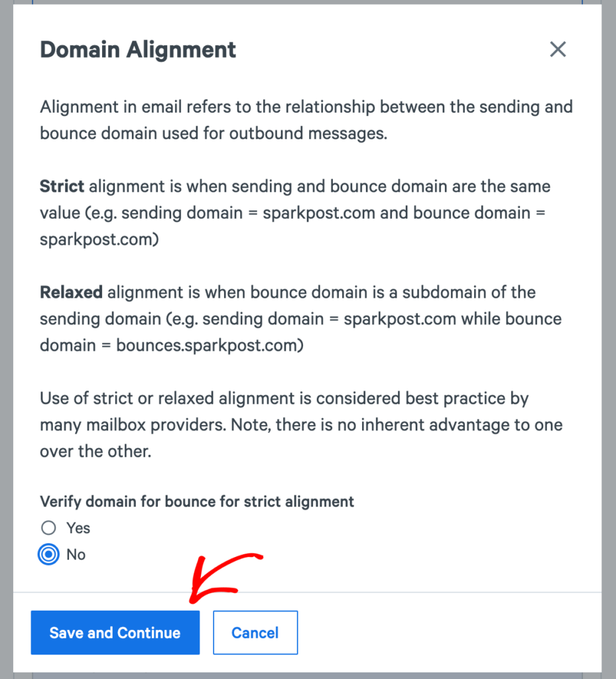Click the verify domain for bounce heading
Screen dimensions: 616x679
pyautogui.click(x=196, y=501)
